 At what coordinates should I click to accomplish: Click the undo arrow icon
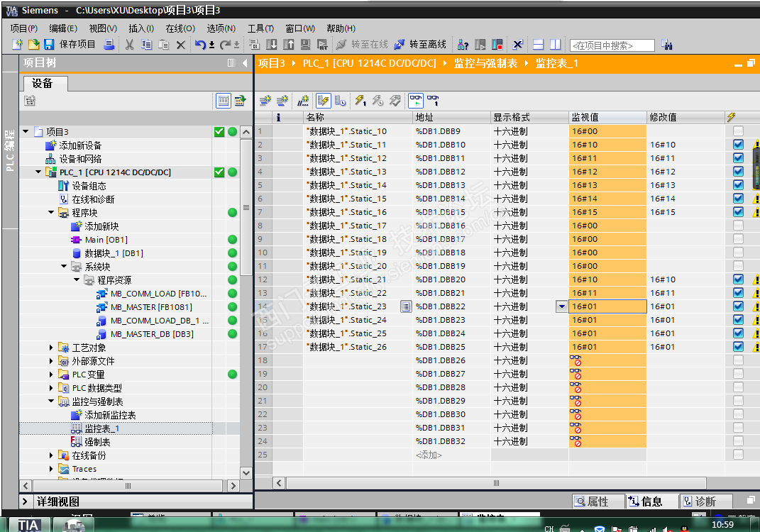200,45
